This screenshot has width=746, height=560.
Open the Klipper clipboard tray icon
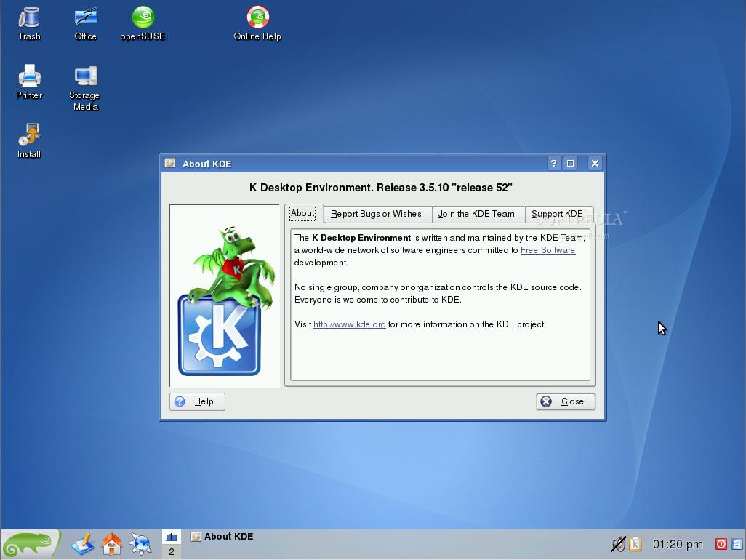pyautogui.click(x=635, y=544)
